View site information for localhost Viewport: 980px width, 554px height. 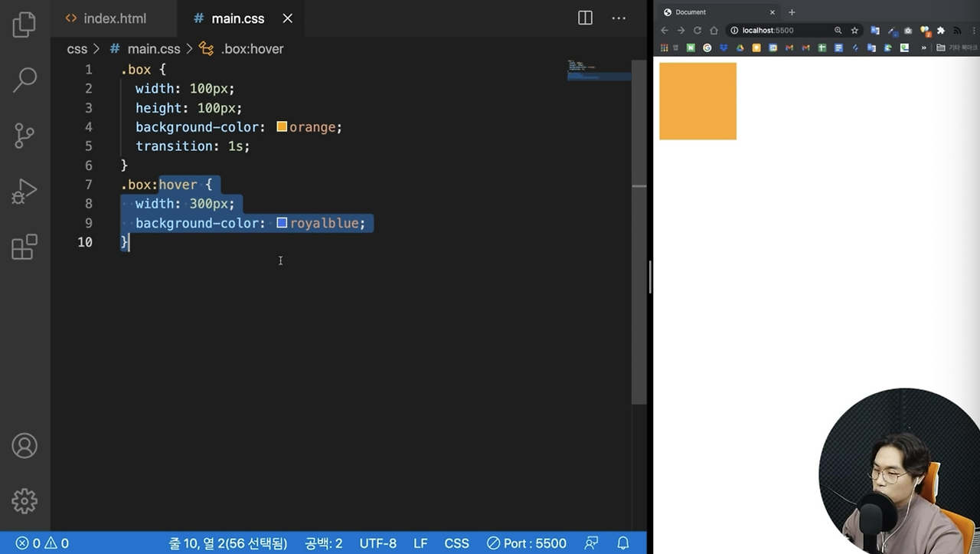click(x=734, y=31)
